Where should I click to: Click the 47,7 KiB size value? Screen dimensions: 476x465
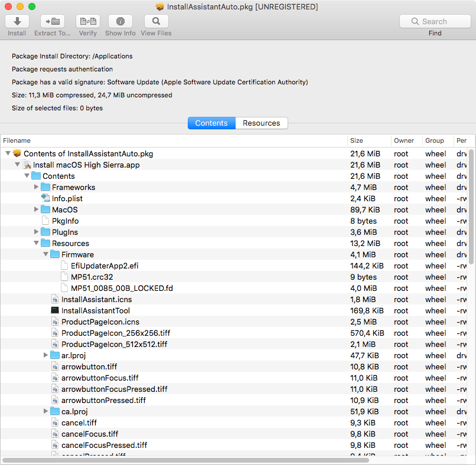tap(364, 355)
